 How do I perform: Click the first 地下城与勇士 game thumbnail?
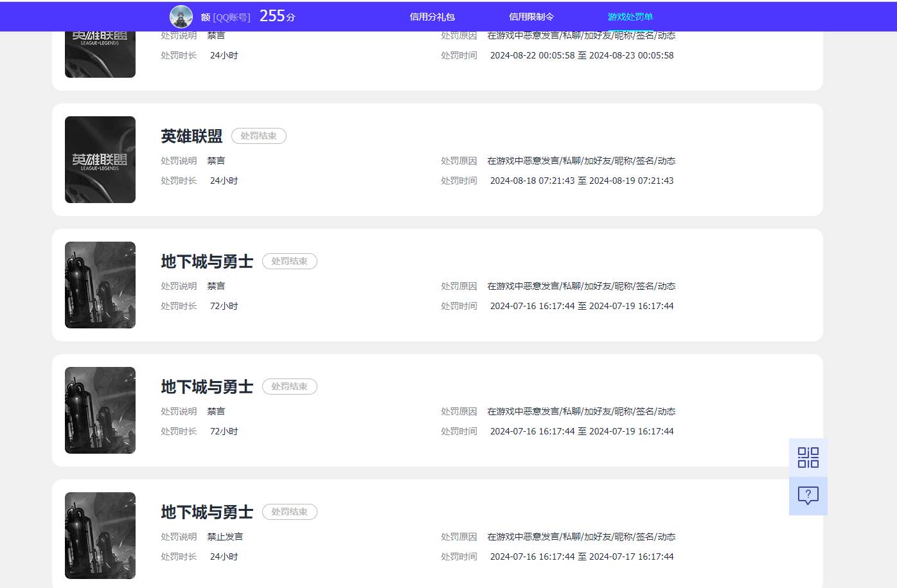pyautogui.click(x=100, y=285)
